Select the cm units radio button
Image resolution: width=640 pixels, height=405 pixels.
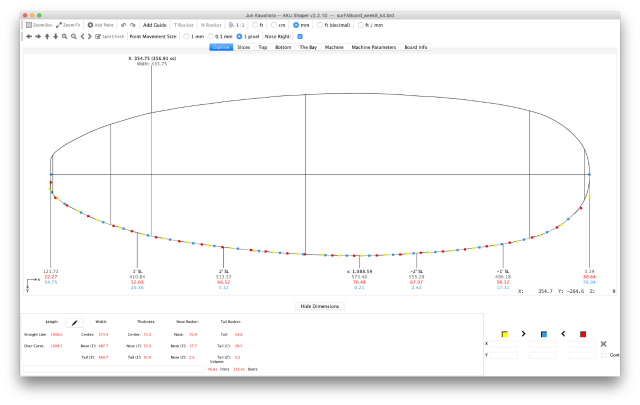pos(274,25)
